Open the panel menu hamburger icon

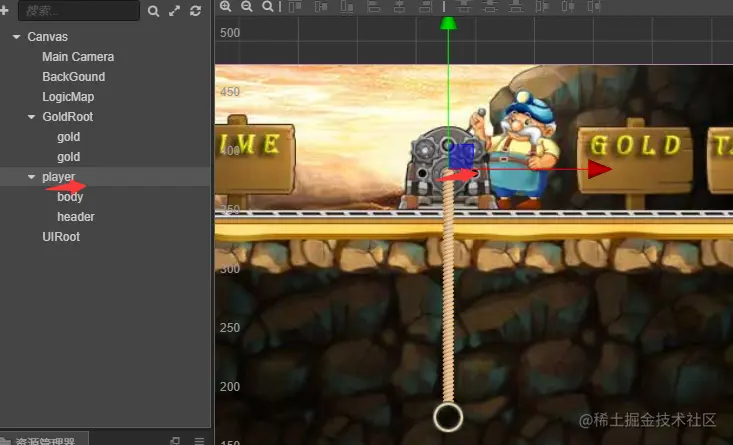point(200,441)
